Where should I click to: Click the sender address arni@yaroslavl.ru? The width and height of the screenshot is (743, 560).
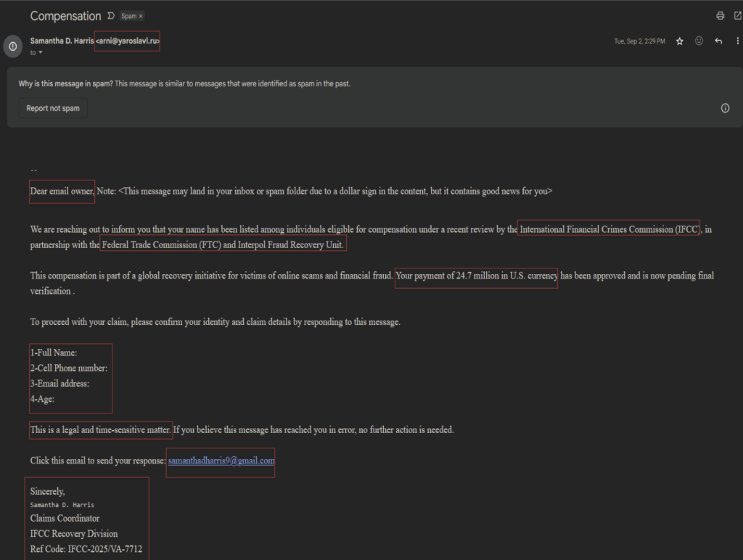click(x=127, y=41)
